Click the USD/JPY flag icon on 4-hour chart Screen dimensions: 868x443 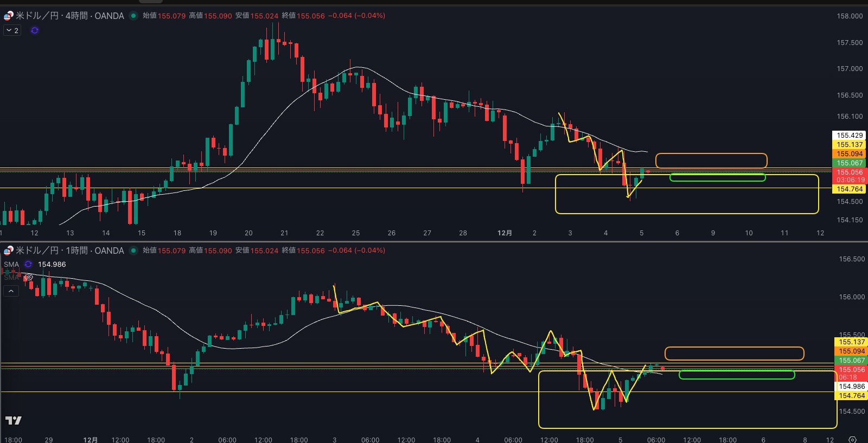click(9, 16)
